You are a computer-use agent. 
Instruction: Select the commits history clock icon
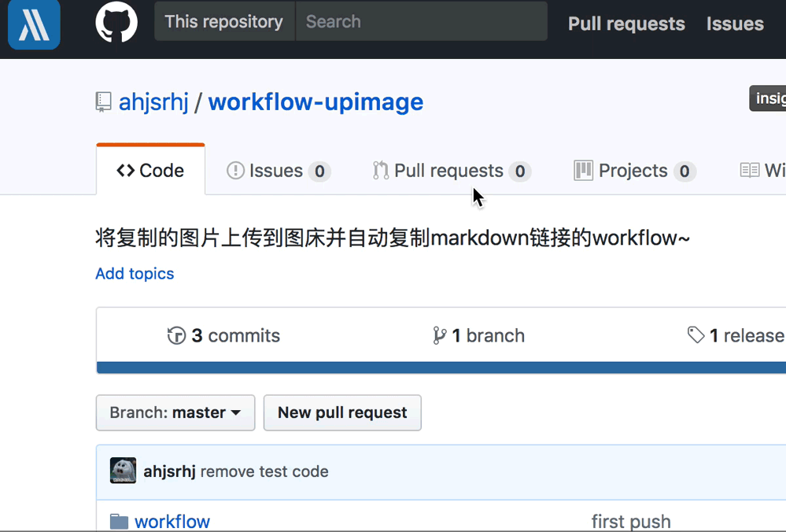[178, 334]
